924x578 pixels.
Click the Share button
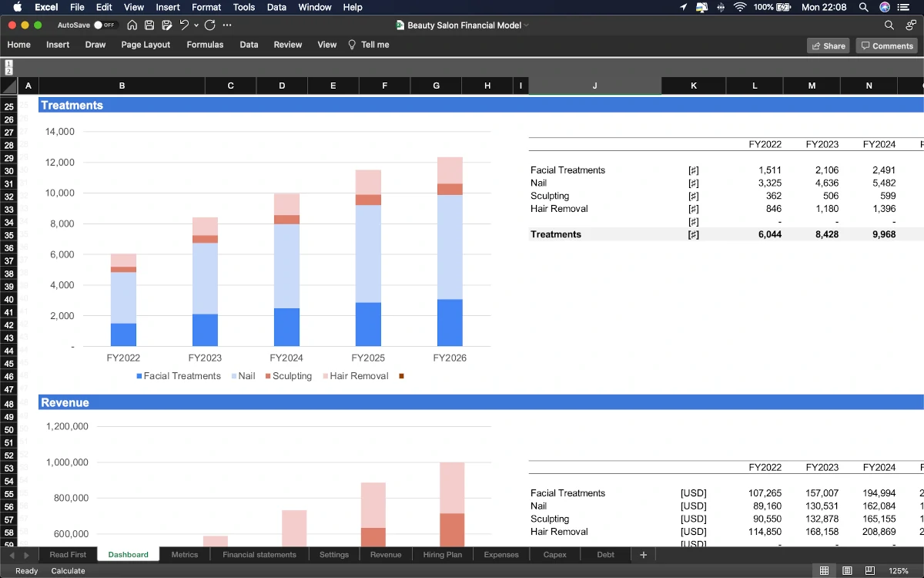click(828, 45)
